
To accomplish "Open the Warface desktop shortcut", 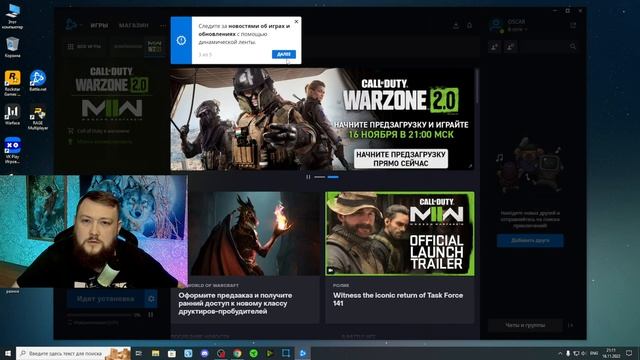I will 12,115.
